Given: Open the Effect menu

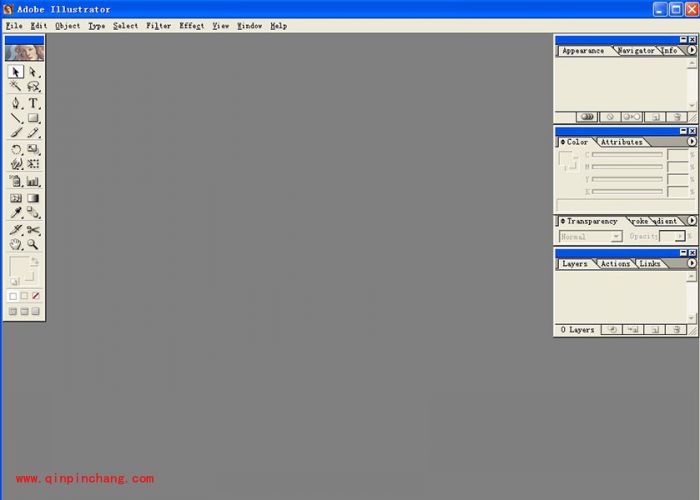Looking at the screenshot, I should [191, 25].
